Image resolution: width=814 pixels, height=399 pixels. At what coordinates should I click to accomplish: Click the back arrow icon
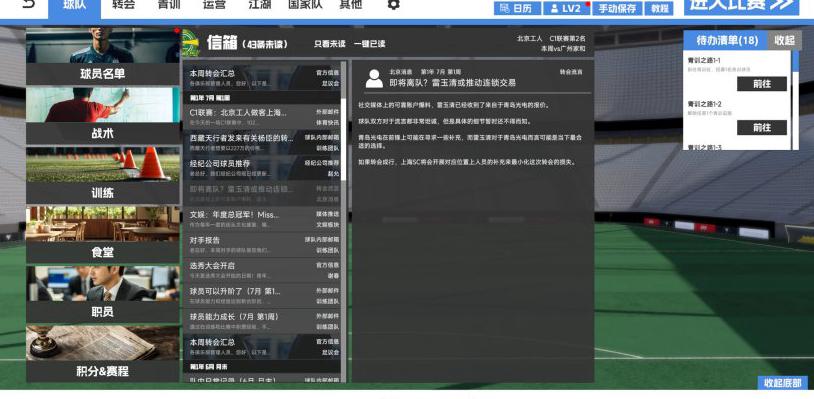pos(29,4)
